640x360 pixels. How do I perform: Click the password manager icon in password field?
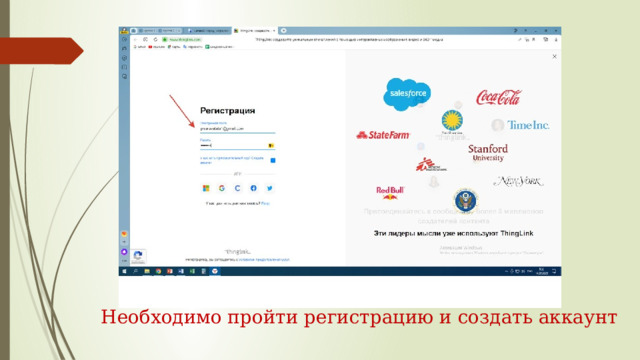pos(271,145)
